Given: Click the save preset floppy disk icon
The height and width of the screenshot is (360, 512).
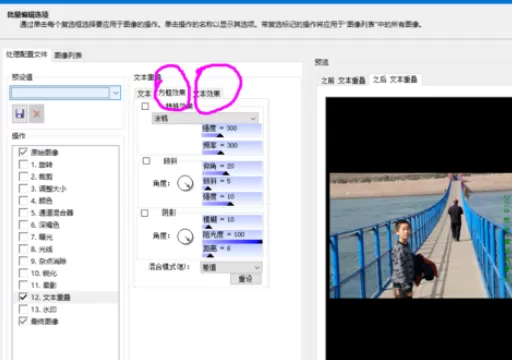Looking at the screenshot, I should pyautogui.click(x=20, y=114).
